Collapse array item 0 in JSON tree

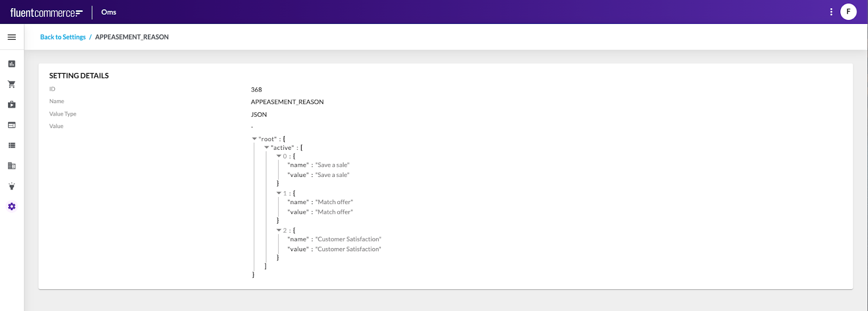[279, 156]
